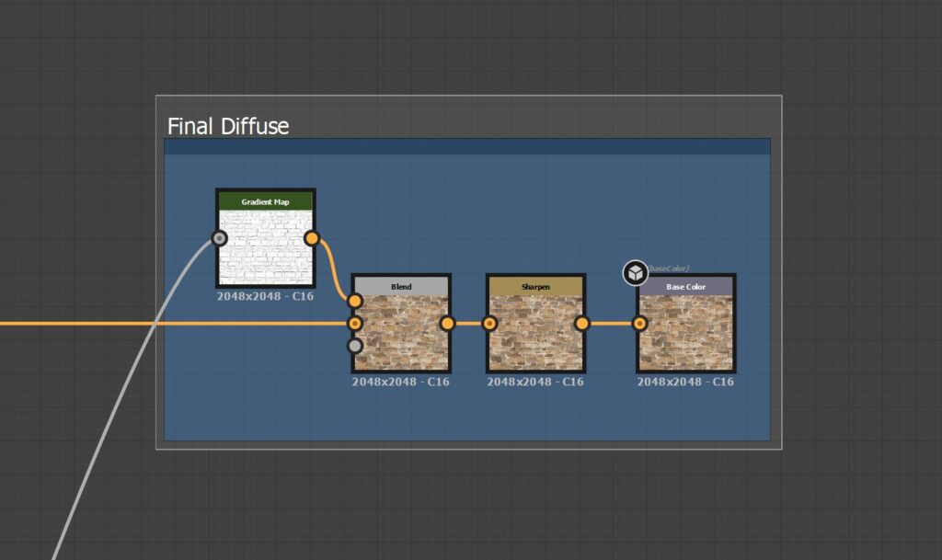Click the orange wire between Sharpen and Base Color
This screenshot has width=942, height=560.
(x=611, y=323)
